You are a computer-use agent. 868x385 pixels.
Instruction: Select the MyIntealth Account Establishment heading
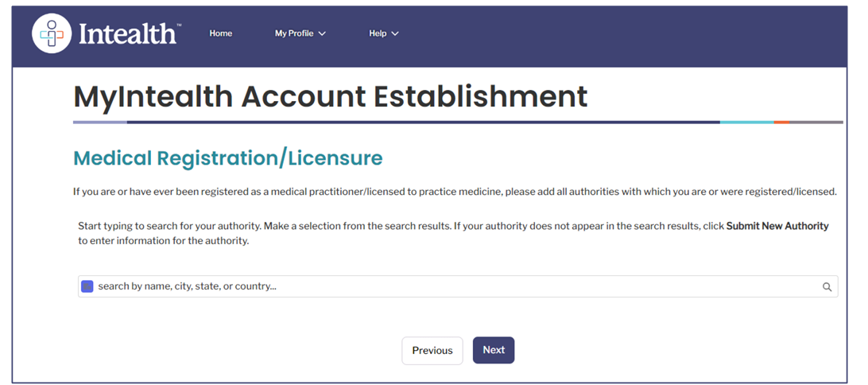click(x=331, y=96)
